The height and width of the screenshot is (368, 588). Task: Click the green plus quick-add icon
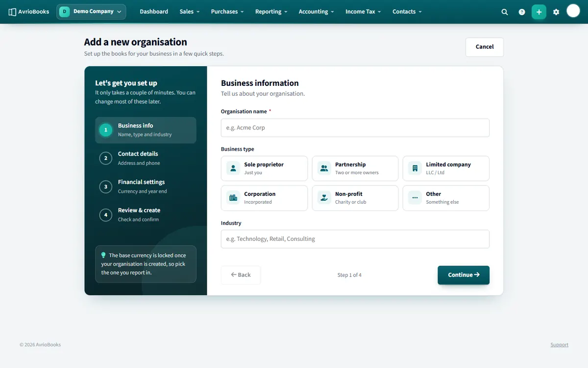click(x=539, y=12)
